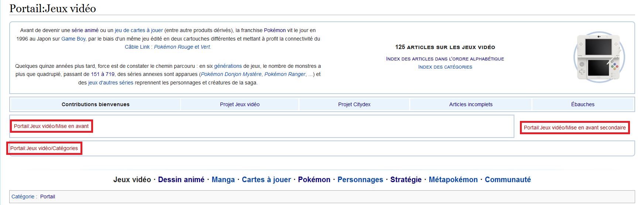Open 'Articles incomplets' tab
Viewport: 644px width, 205px height.
point(471,104)
